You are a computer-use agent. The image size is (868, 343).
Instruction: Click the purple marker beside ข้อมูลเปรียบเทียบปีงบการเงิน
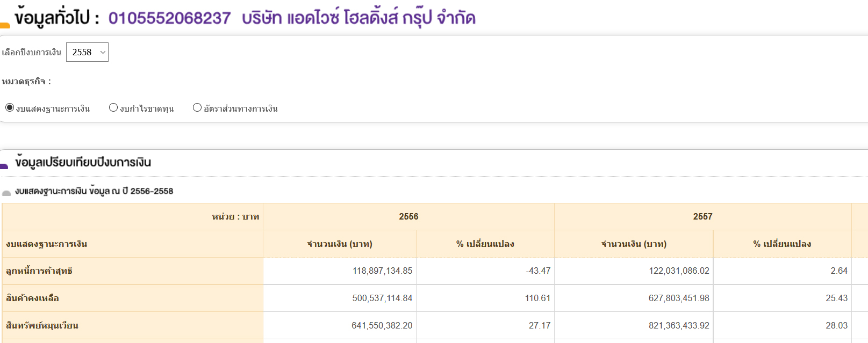click(x=4, y=166)
